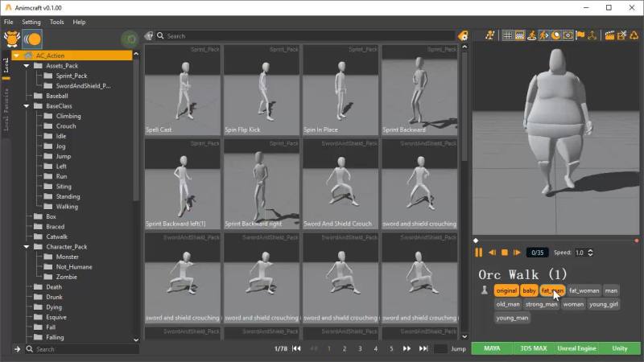Toggle the camera focus frame option
The height and width of the screenshot is (362, 644).
(568, 35)
